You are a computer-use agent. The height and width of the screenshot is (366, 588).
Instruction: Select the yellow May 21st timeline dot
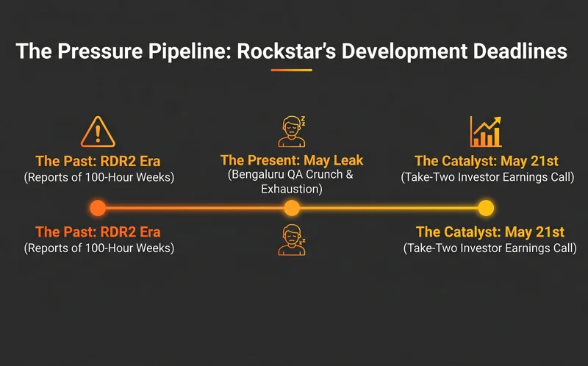(x=486, y=208)
